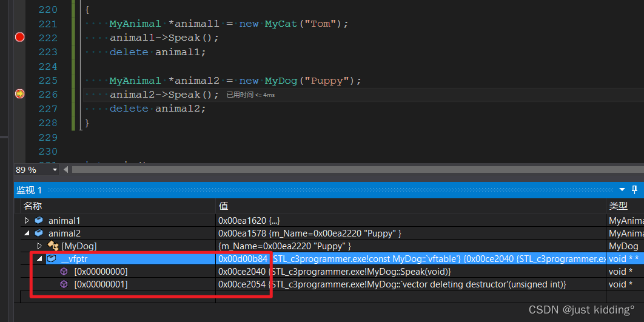Click the 类型 column header
The image size is (644, 322).
(x=618, y=206)
